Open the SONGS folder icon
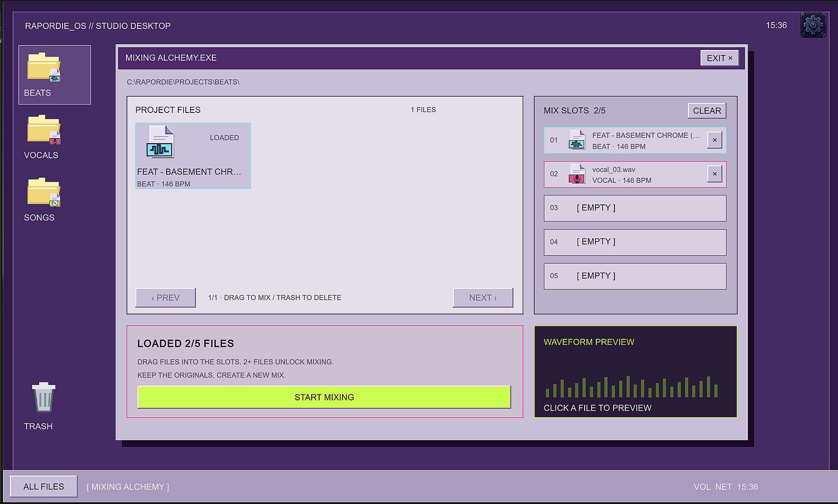The width and height of the screenshot is (838, 504). coord(44,192)
